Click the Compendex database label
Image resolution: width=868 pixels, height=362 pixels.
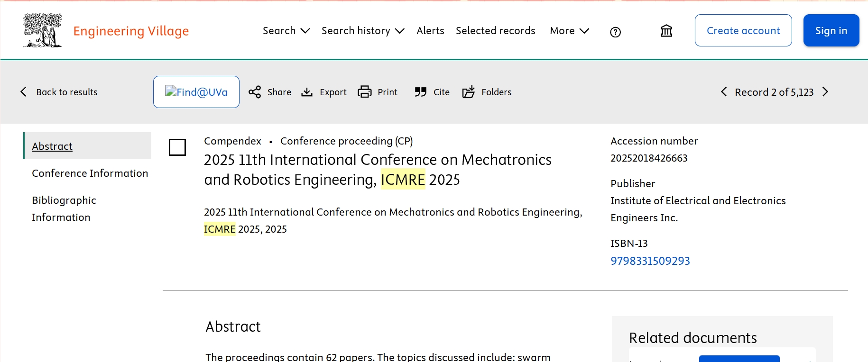pos(232,141)
